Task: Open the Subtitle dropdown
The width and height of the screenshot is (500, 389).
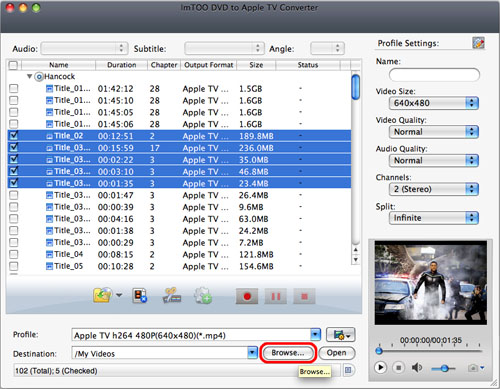Action: click(224, 49)
